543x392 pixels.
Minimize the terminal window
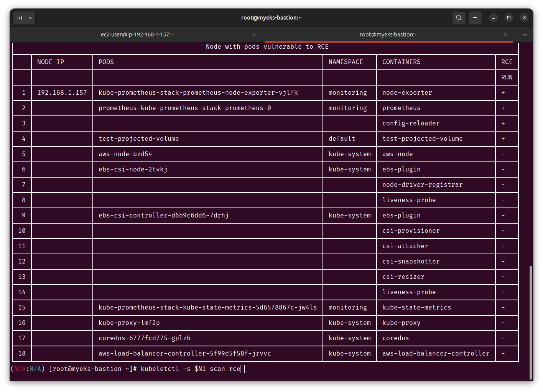pyautogui.click(x=494, y=18)
